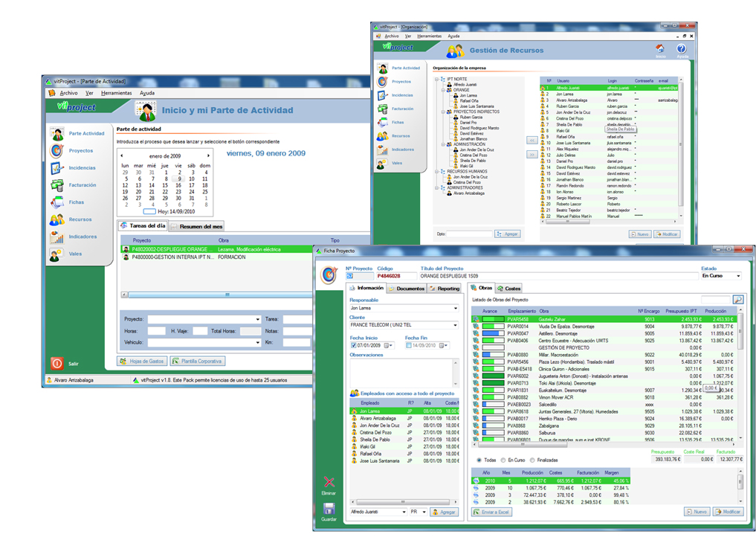Viewport: 756px width, 543px height.
Task: Open Proyectos icon in Organización window sidebar
Action: coord(383,82)
